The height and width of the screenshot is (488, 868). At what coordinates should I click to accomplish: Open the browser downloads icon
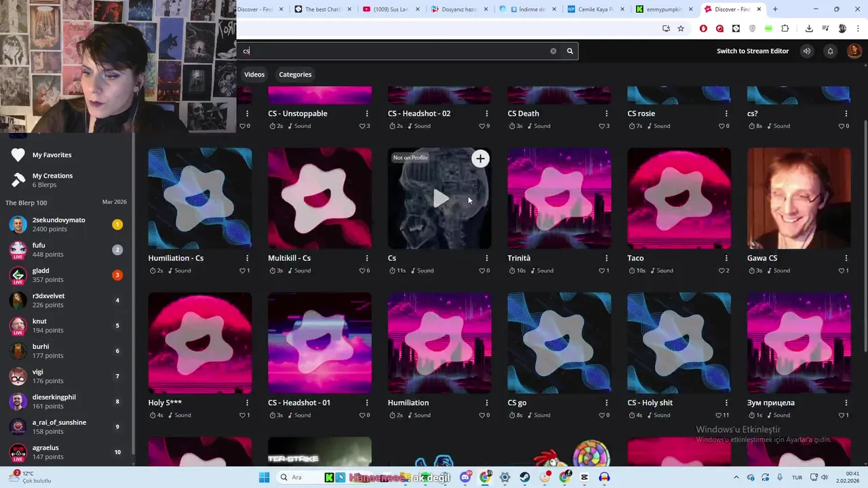(809, 28)
